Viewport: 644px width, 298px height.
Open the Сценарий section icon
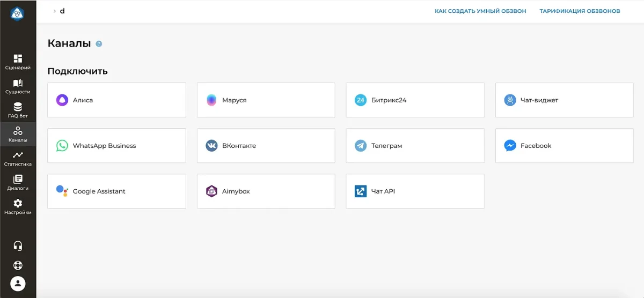pyautogui.click(x=18, y=58)
